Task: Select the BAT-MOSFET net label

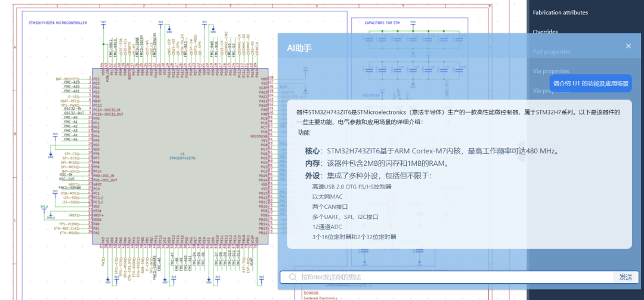Action: 67,79
